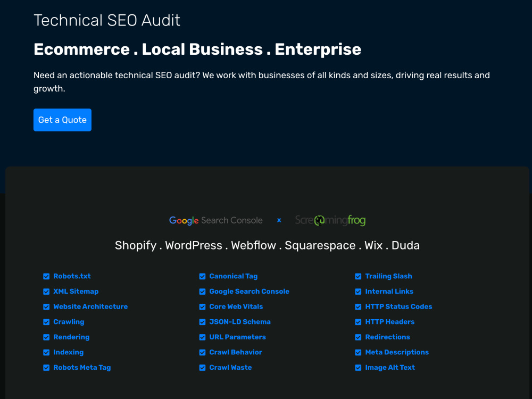Click the checkmark icon beside HTTP Status Codes
This screenshot has height=399, width=532.
click(358, 307)
